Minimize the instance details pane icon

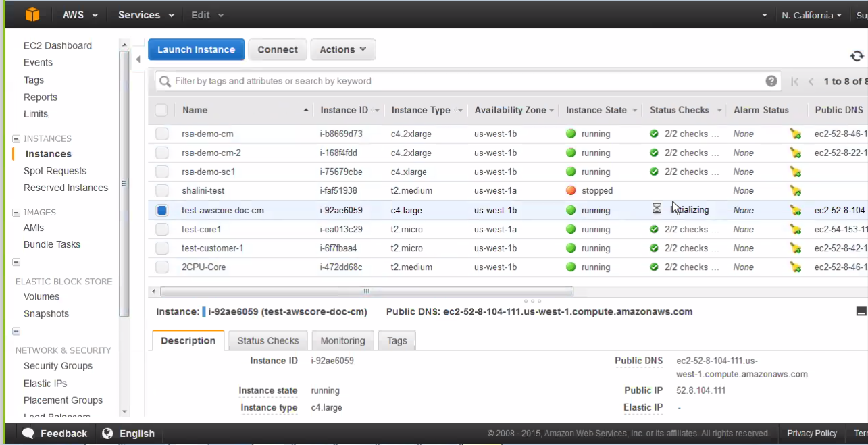point(861,311)
